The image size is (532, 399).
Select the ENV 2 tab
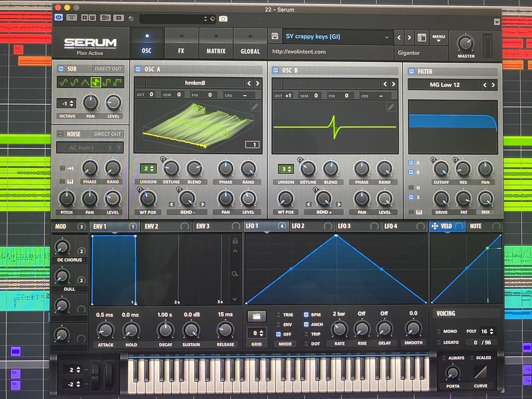coord(166,227)
